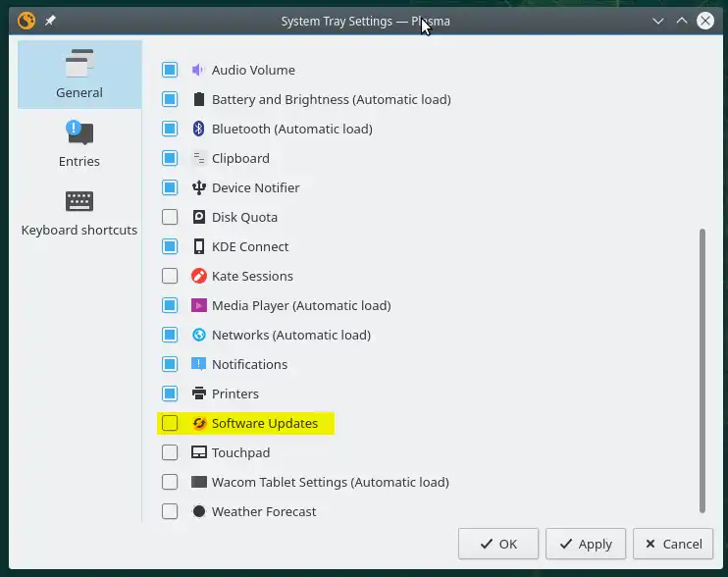Click the 'Disk Quota' label

click(244, 217)
